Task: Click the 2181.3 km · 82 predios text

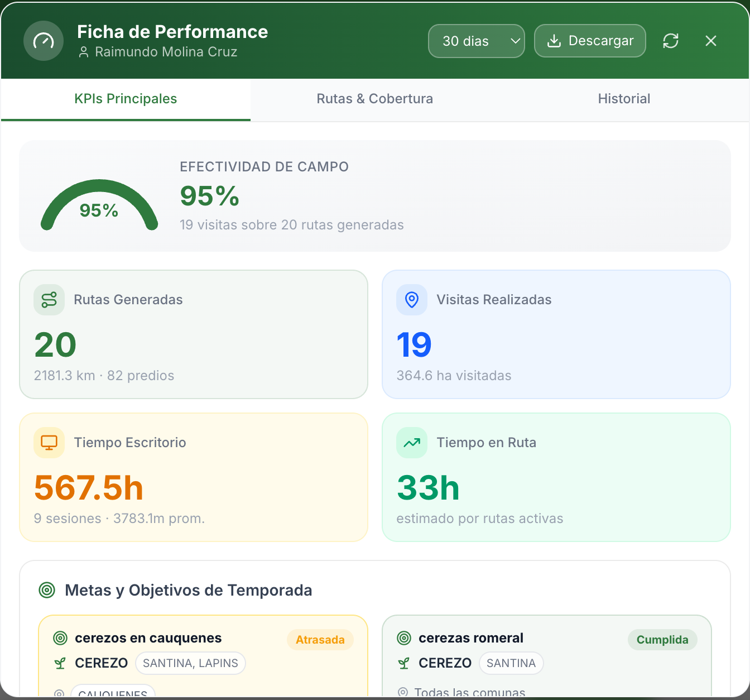Action: point(104,376)
